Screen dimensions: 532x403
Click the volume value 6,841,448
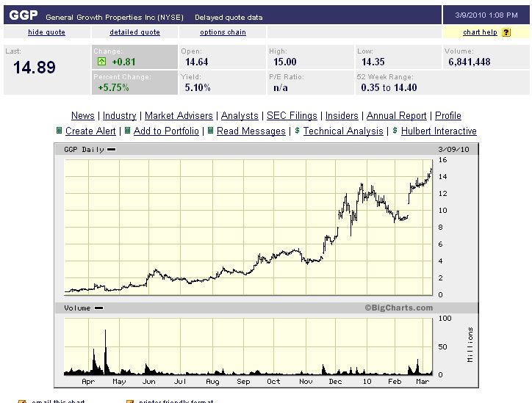470,62
